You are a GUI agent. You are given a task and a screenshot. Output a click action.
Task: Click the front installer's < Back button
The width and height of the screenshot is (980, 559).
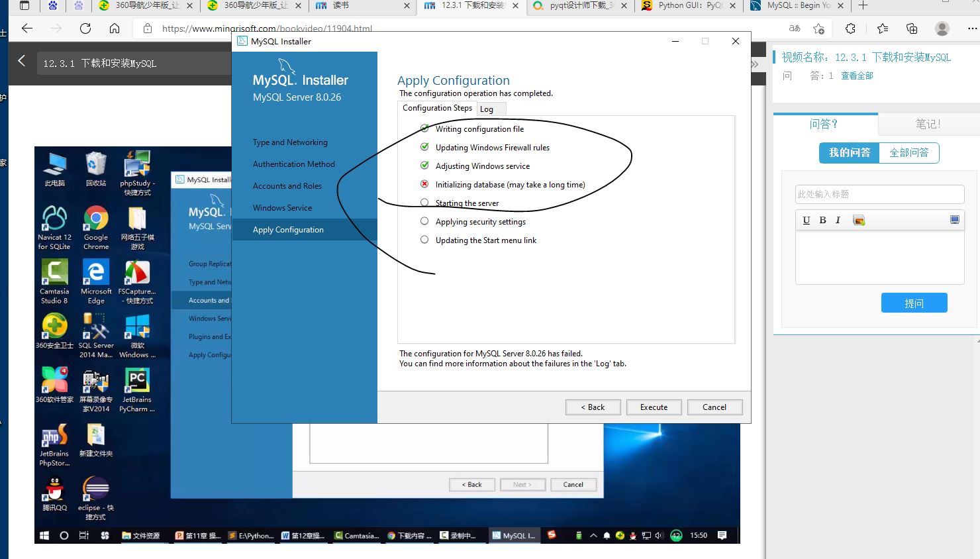(x=593, y=407)
